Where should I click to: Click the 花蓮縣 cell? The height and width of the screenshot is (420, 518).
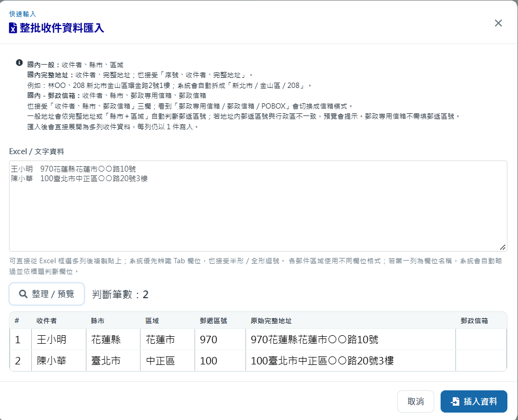[x=113, y=339]
